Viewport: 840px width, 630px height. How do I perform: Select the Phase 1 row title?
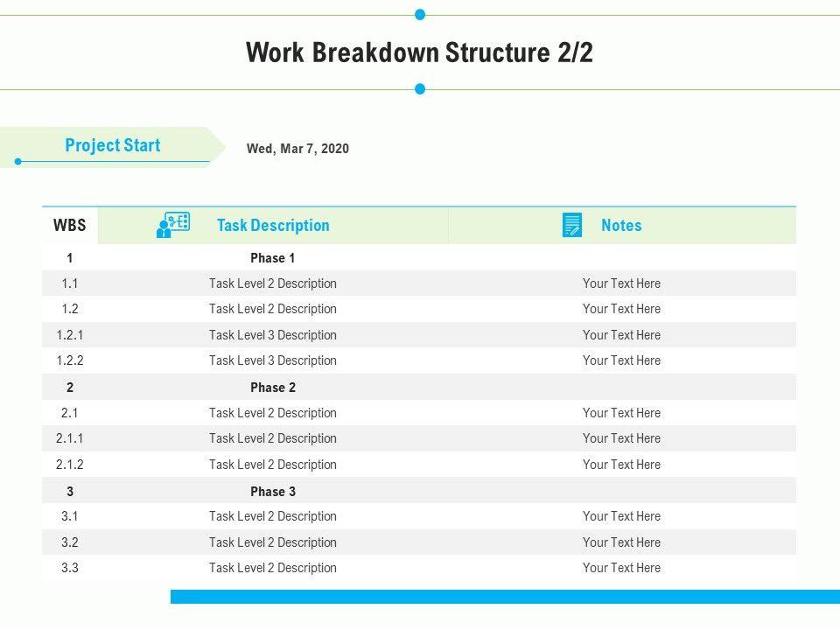(273, 258)
